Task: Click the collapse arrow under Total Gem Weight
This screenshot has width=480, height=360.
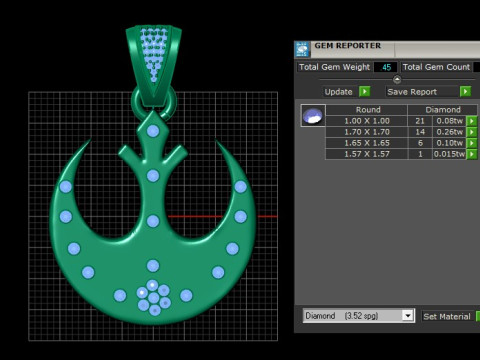Action: tap(397, 79)
